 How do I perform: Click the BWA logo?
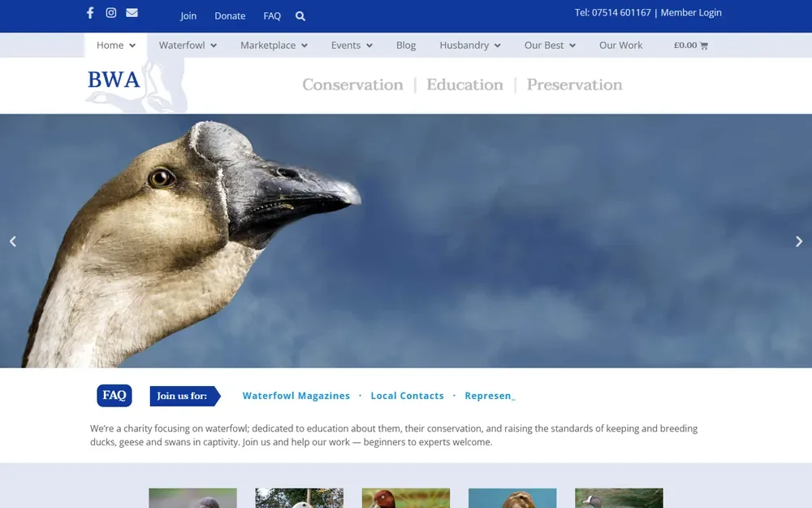coord(136,85)
